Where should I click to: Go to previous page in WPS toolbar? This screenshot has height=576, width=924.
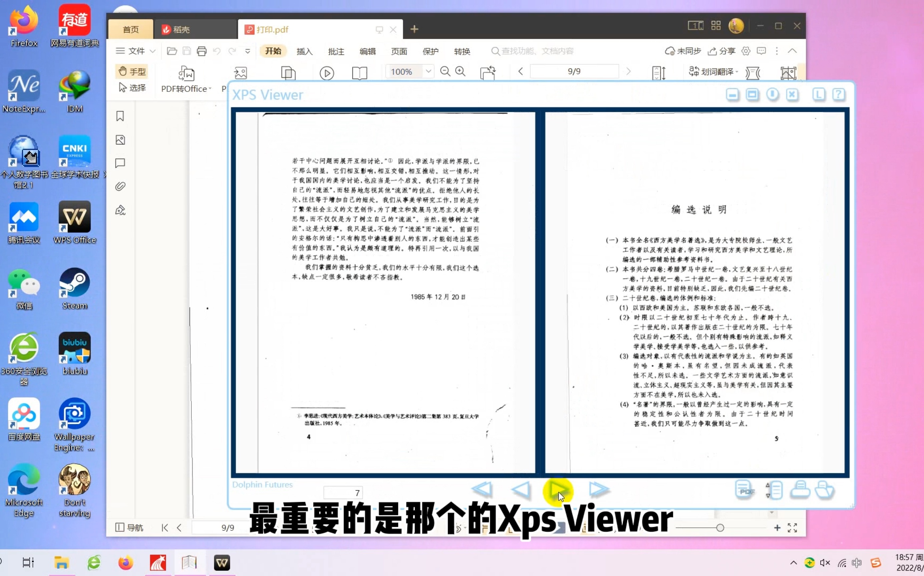pos(520,71)
